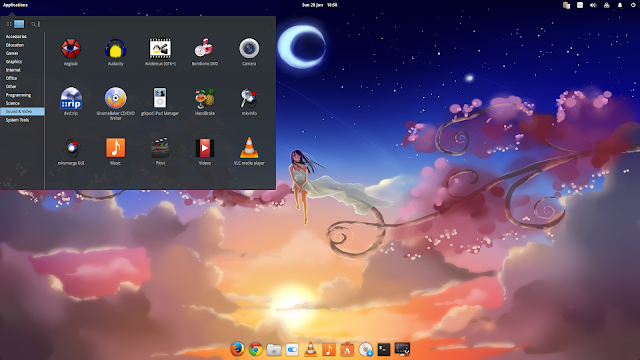Launch Firefox from the dock

237,349
